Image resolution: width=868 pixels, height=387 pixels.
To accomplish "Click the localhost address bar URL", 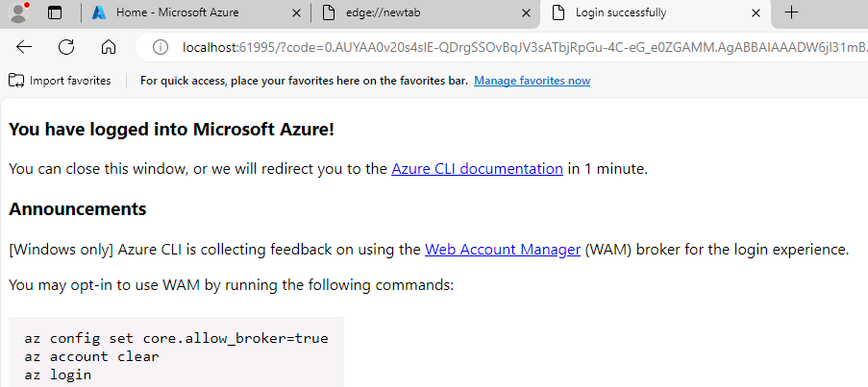I will [x=524, y=48].
